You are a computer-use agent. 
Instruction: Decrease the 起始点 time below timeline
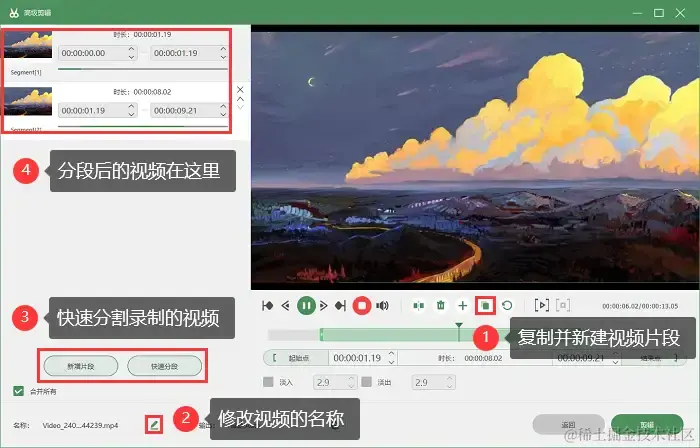[392, 362]
